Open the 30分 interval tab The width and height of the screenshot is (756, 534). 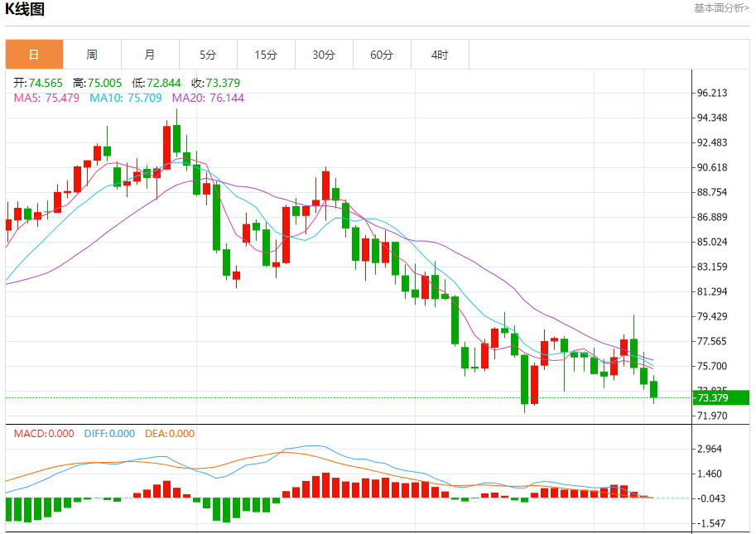pos(324,55)
